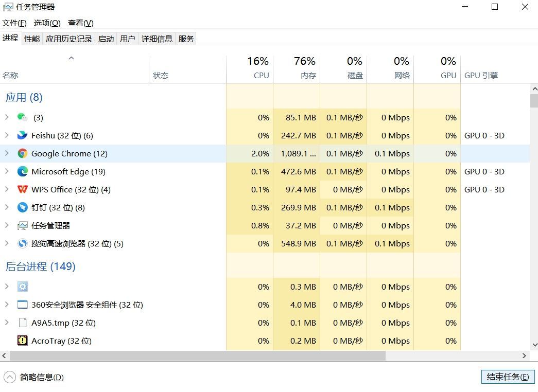
Task: Click the unnamed gear background process icon
Action: 22,287
